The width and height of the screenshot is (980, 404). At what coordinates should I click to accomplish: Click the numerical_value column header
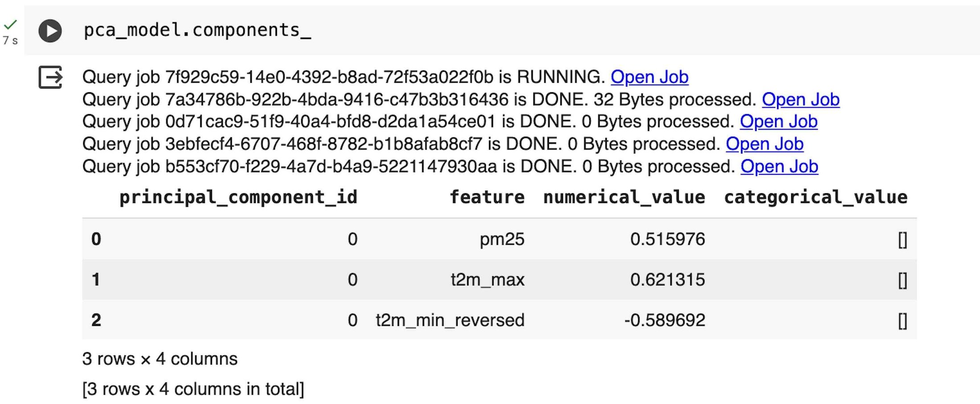click(624, 197)
